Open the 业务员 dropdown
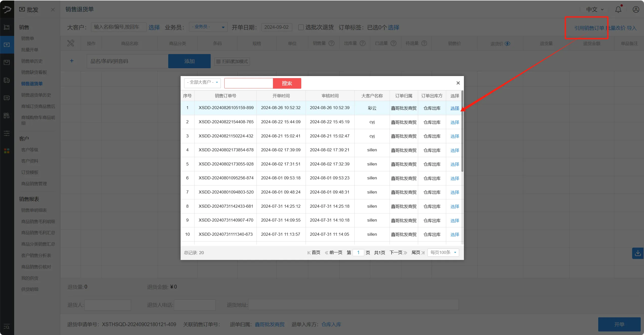 (x=208, y=27)
